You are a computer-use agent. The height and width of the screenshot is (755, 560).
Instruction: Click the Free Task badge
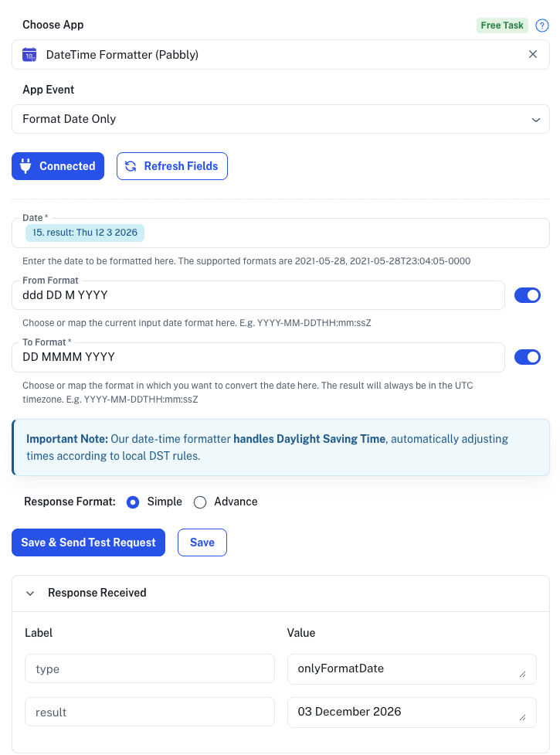[x=502, y=26]
